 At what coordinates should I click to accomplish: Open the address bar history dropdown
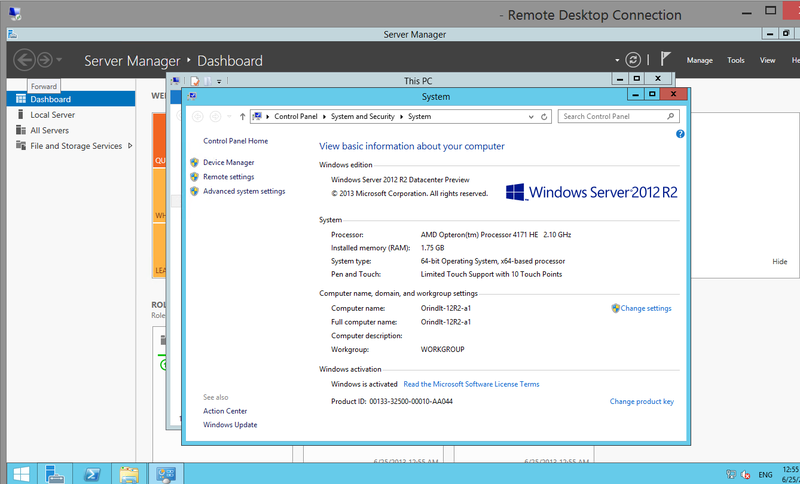(531, 117)
